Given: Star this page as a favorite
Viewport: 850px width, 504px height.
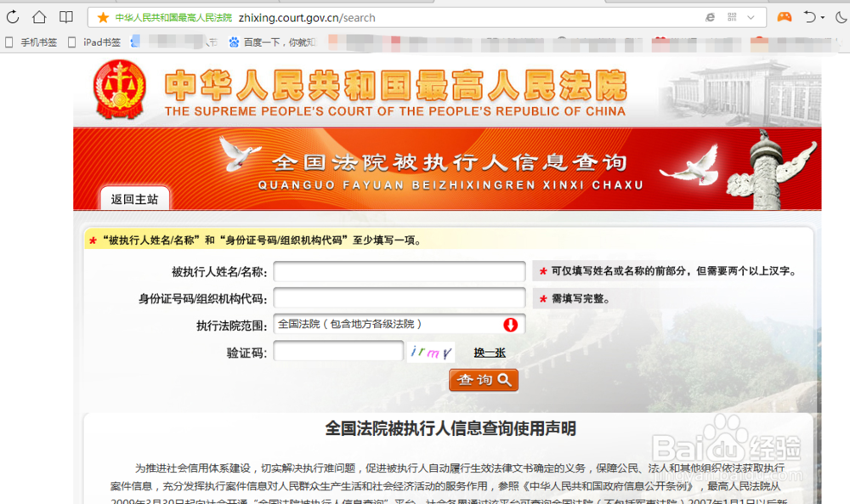Looking at the screenshot, I should (x=103, y=16).
